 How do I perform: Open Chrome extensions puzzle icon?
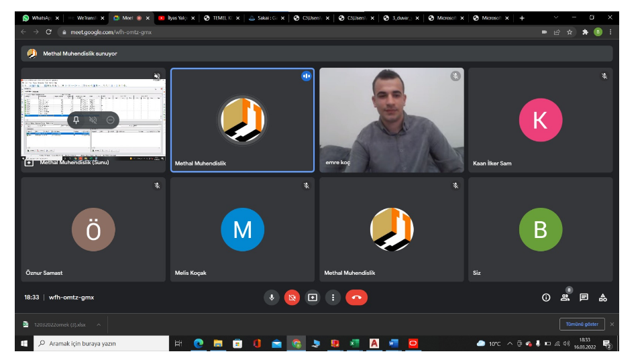[585, 32]
